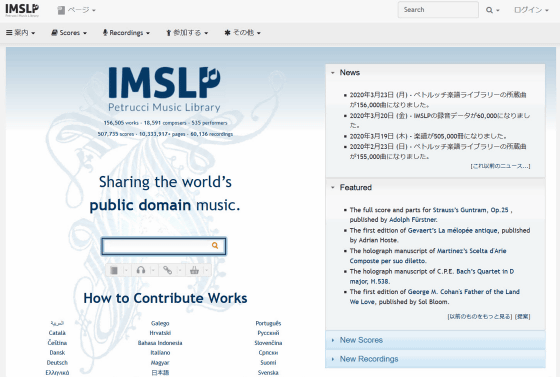
Task: Select the headphones recordings icon
Action: (141, 270)
